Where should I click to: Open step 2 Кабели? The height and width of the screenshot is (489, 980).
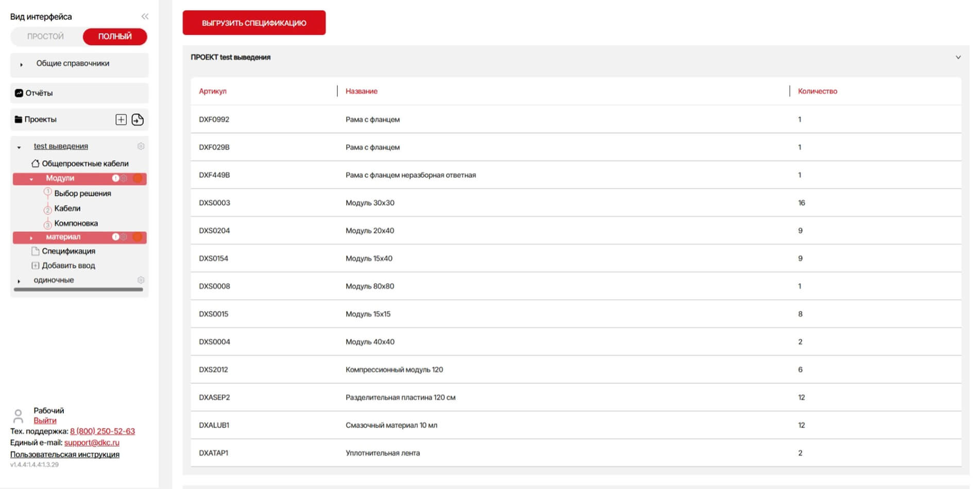pyautogui.click(x=67, y=208)
